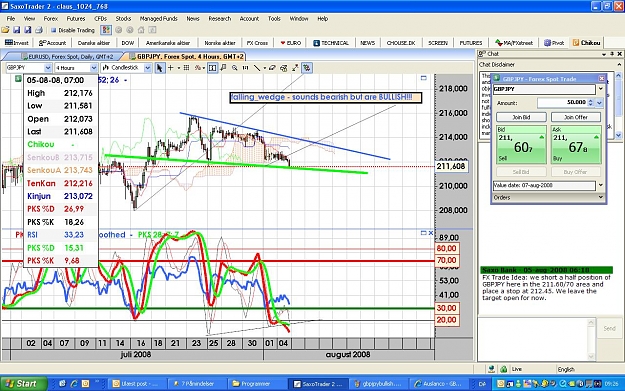625x391 pixels.
Task: Open the MA/FXstreet workspace tab
Action: [x=513, y=43]
